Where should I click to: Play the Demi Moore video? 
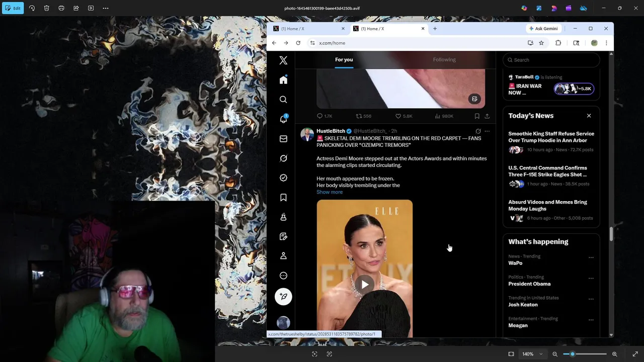tap(365, 285)
